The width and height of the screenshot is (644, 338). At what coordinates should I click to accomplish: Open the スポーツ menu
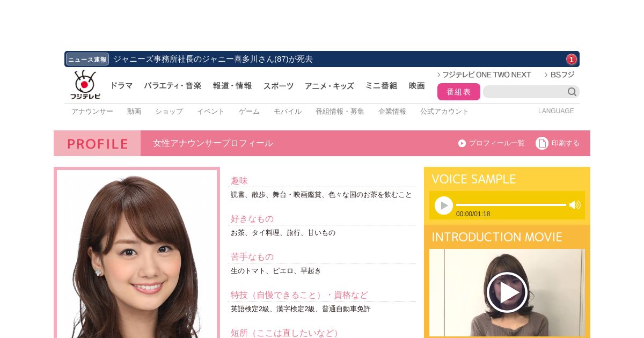click(279, 86)
